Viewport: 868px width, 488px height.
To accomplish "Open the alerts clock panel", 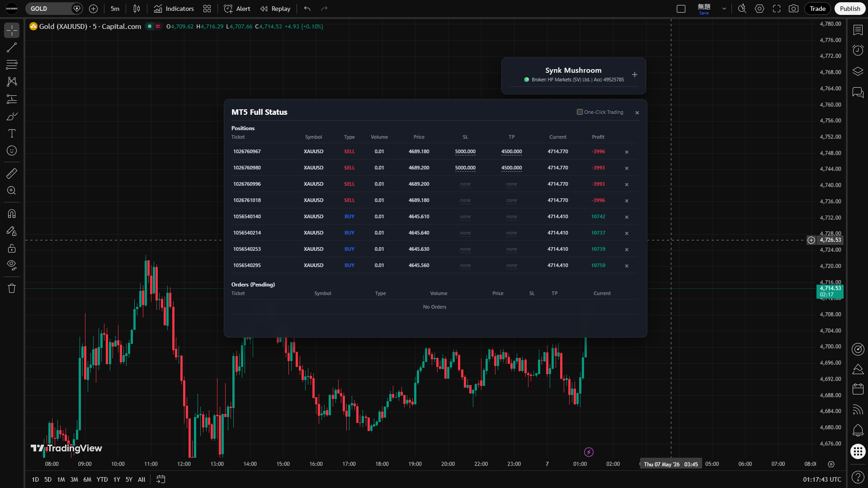I will tap(858, 50).
